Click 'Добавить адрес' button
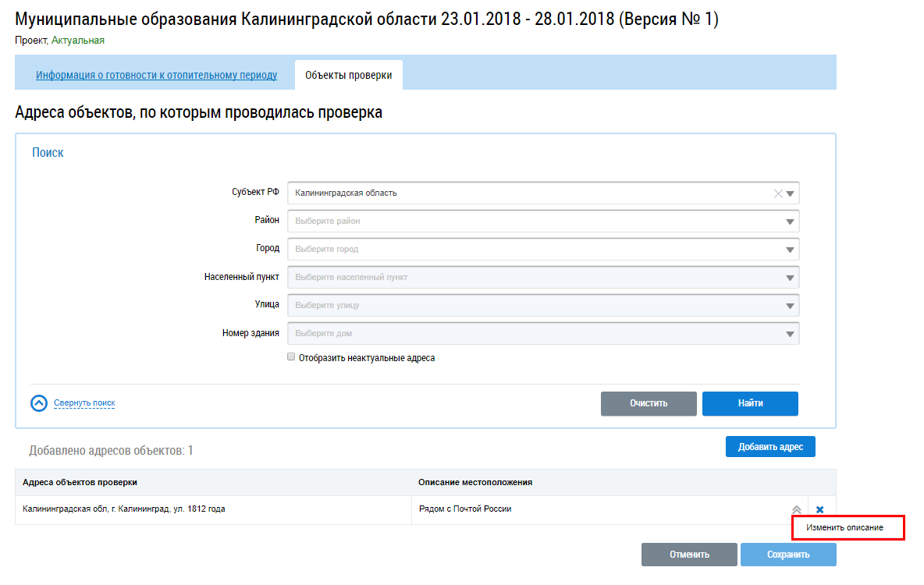 pyautogui.click(x=770, y=447)
